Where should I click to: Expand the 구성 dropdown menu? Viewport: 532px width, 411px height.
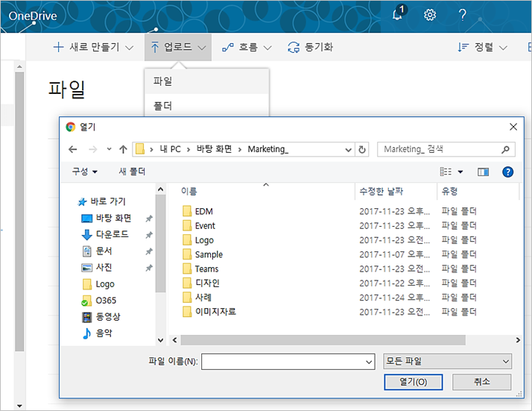pyautogui.click(x=84, y=172)
